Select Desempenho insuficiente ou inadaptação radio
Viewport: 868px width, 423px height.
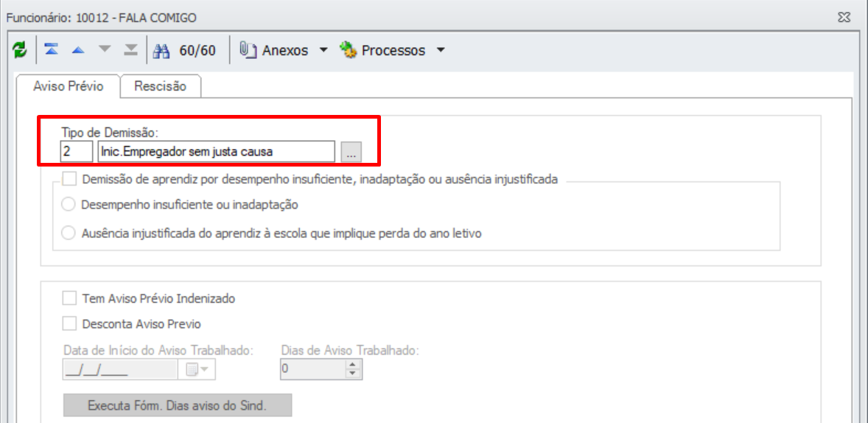[69, 204]
